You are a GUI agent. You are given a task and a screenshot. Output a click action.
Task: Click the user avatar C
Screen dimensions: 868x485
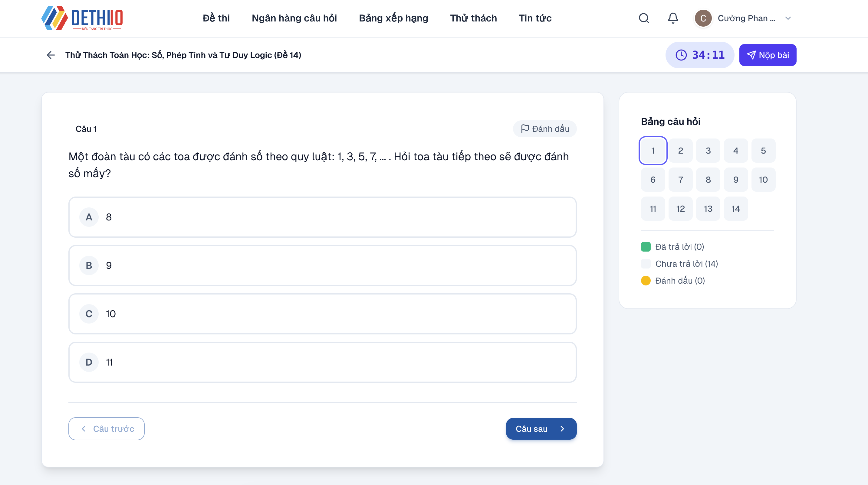[703, 18]
